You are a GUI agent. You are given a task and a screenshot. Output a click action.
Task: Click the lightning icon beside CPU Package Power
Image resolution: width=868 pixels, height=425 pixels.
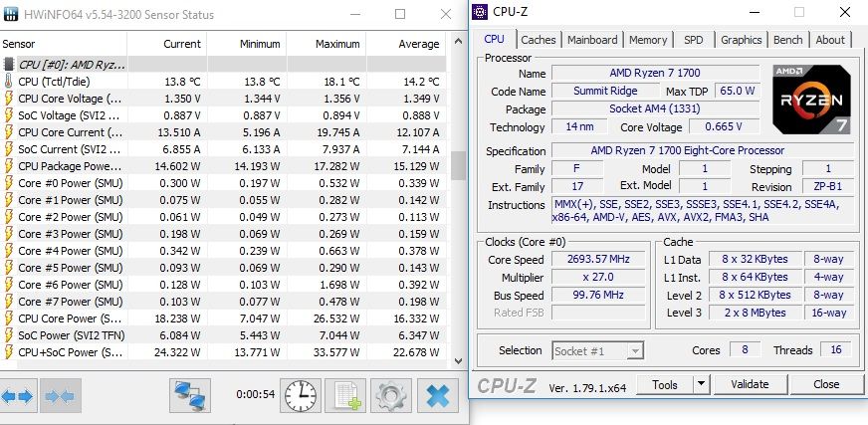coord(8,166)
